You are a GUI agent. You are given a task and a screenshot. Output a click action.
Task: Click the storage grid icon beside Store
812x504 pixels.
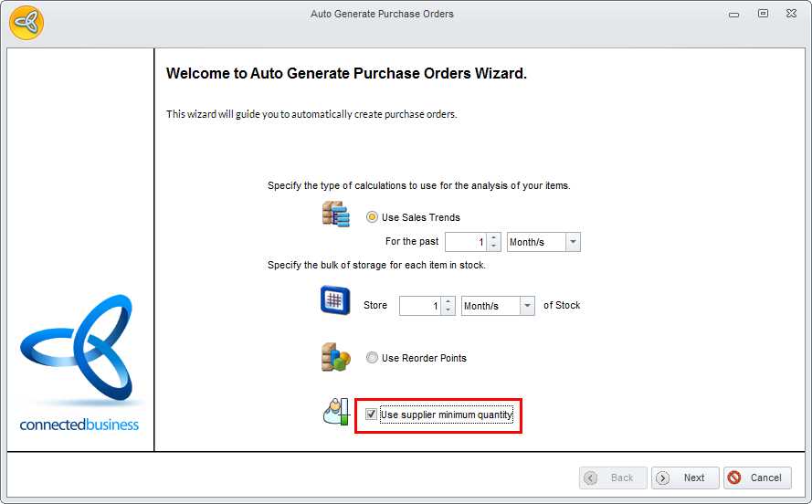tap(335, 300)
